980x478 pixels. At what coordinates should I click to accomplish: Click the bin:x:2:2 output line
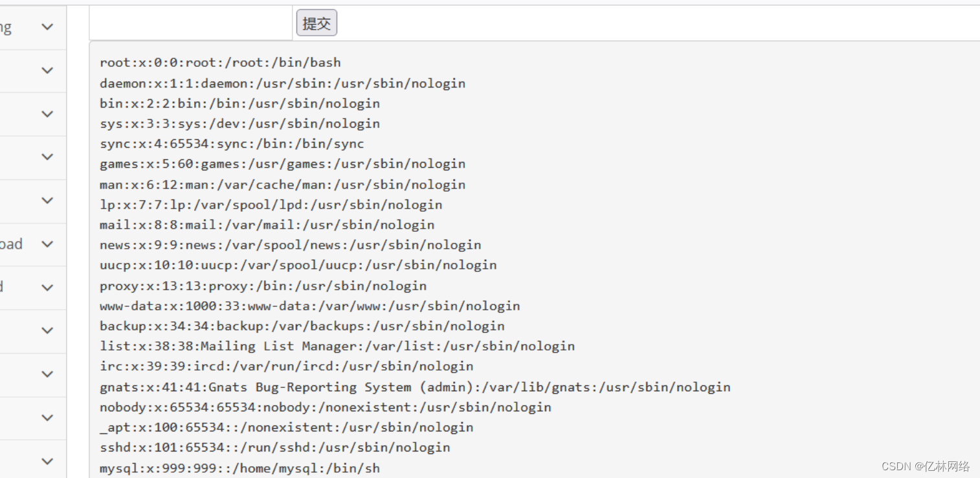pos(239,103)
